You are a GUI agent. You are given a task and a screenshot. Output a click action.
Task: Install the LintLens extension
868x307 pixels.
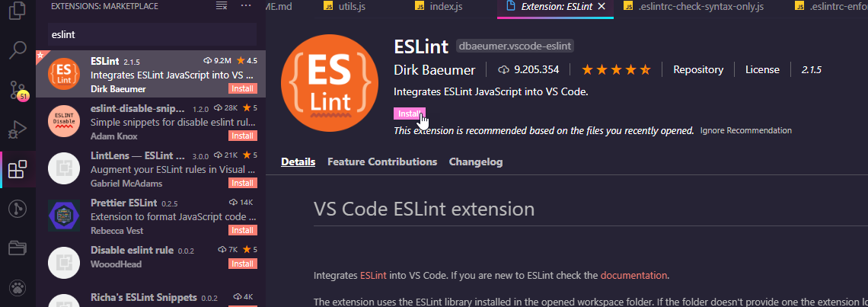click(242, 183)
